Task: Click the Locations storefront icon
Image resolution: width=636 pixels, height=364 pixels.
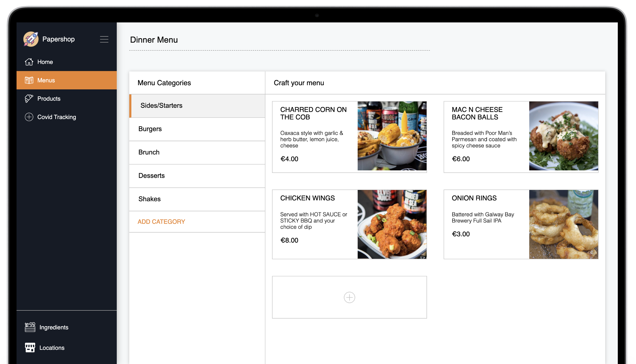Action: point(30,347)
